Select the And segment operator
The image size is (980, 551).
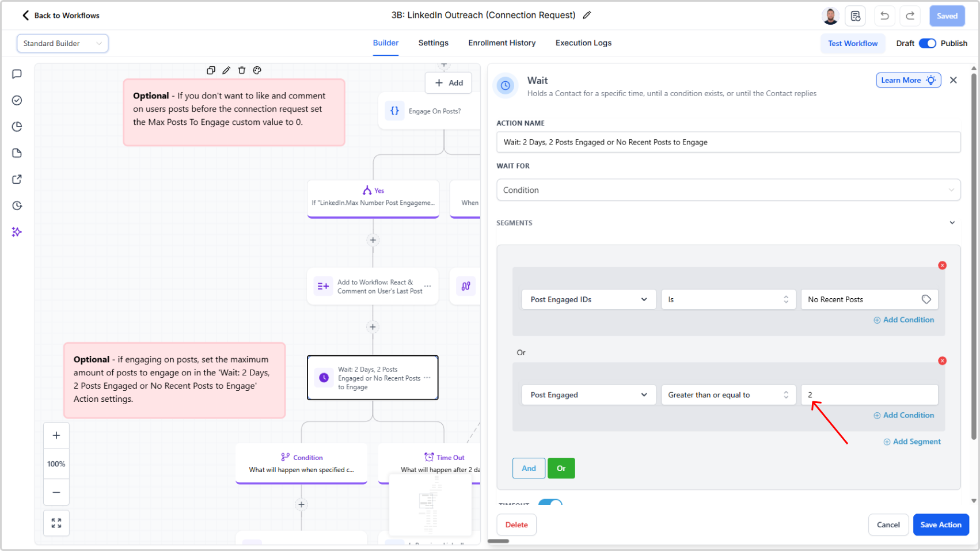tap(529, 468)
